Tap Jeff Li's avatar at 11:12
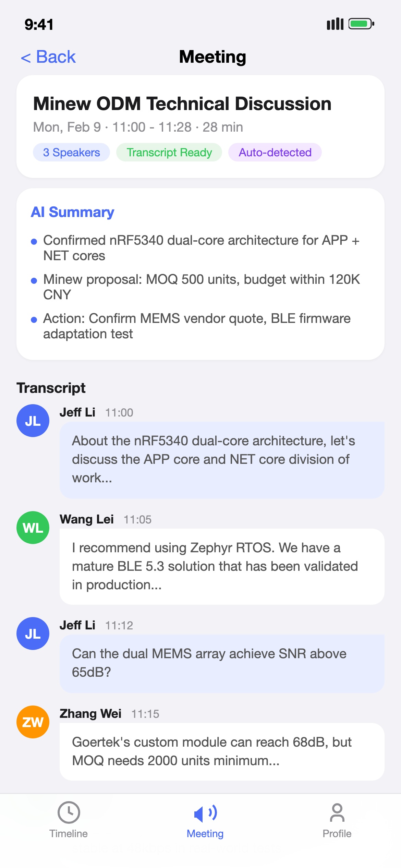The image size is (401, 868). pos(33,634)
